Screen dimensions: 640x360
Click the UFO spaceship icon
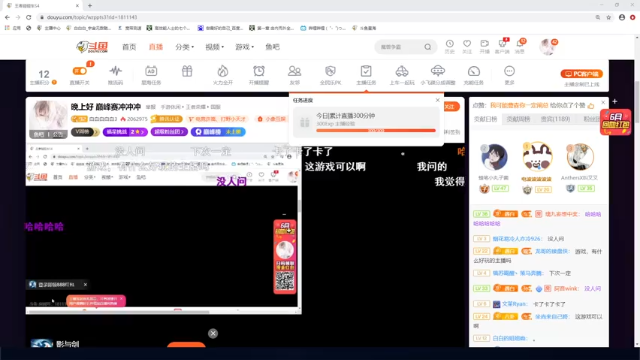pos(438,71)
